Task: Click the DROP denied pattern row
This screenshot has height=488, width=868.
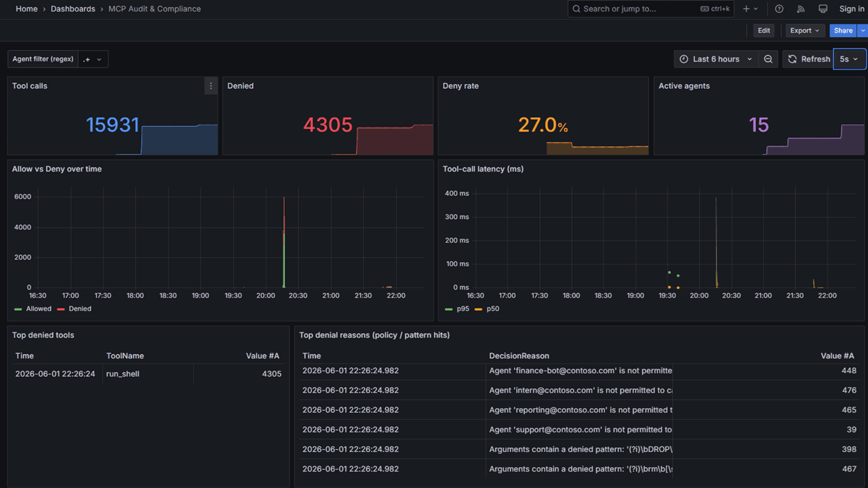Action: (x=580, y=449)
